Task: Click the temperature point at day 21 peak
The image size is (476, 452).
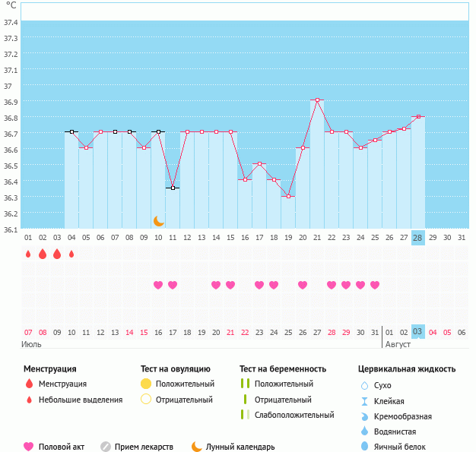Action: pyautogui.click(x=317, y=100)
